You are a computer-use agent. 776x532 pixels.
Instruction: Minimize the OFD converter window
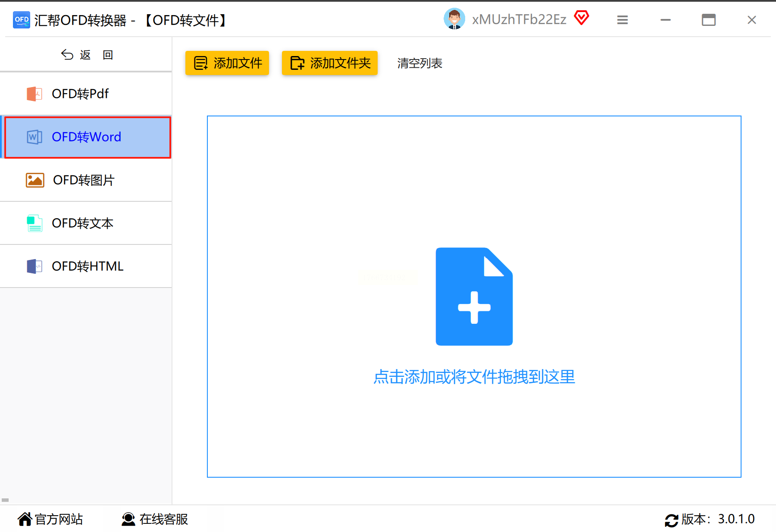coord(666,20)
